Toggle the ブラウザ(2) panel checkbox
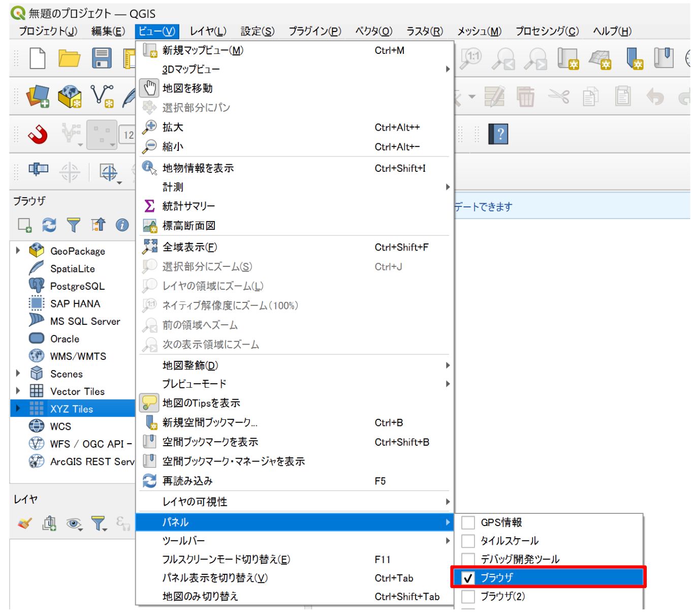This screenshot has height=616, width=694. [468, 596]
